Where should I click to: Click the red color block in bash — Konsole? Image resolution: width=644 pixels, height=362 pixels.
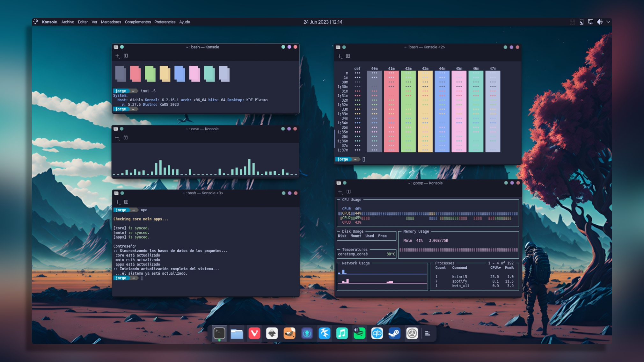point(135,74)
